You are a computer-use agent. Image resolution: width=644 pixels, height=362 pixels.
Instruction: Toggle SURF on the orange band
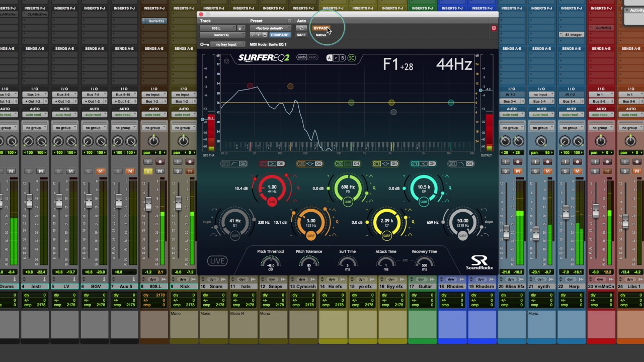[x=310, y=236]
